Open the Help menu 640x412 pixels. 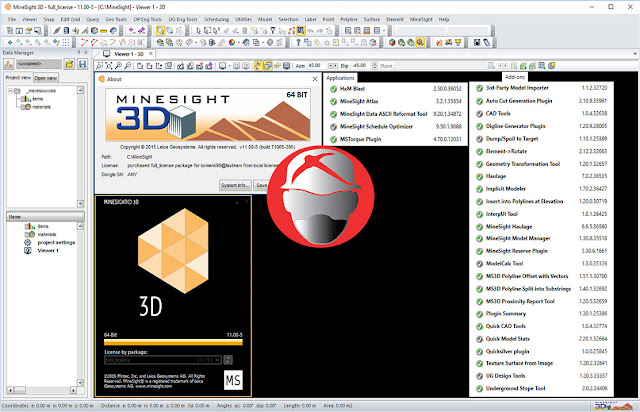444,19
